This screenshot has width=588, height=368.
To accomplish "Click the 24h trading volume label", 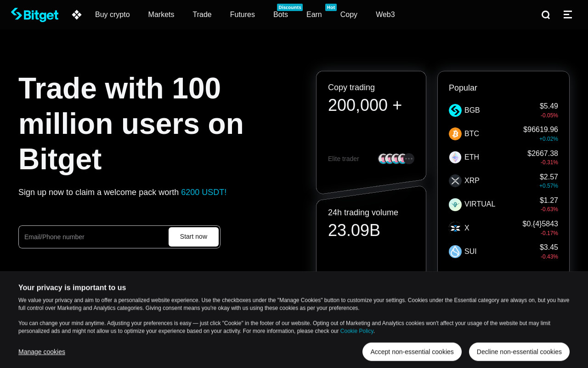I will coord(363,213).
